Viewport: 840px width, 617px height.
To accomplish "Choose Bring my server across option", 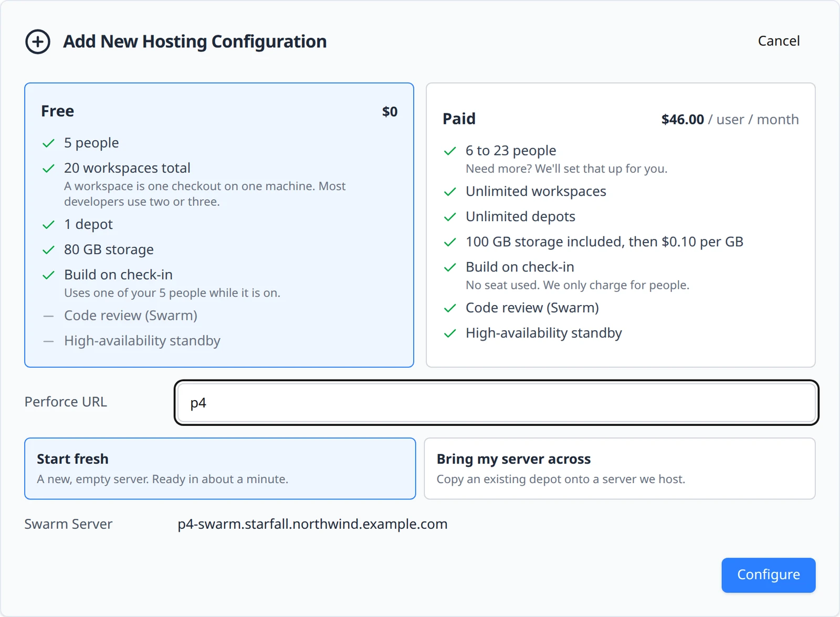I will 619,468.
